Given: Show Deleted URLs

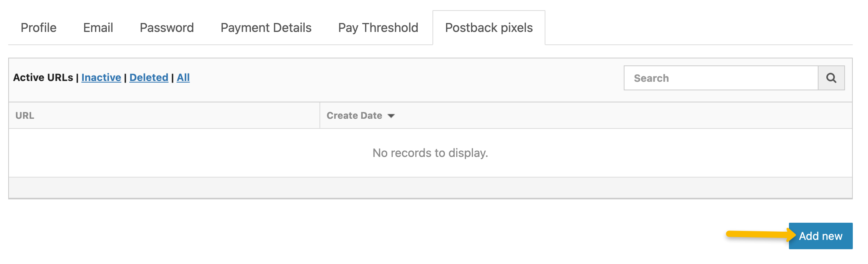Looking at the screenshot, I should 149,77.
